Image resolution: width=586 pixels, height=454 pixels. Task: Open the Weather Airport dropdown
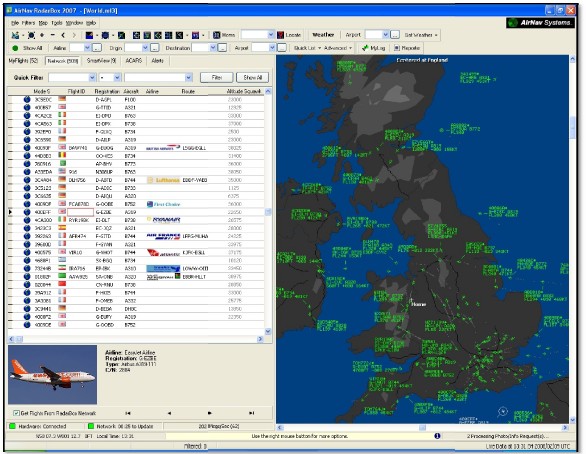click(386, 35)
